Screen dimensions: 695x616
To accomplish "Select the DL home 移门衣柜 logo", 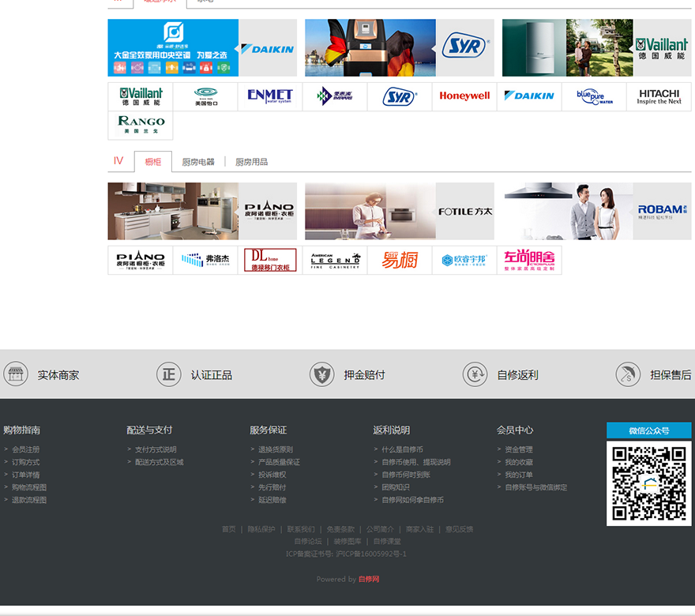I will 270,260.
